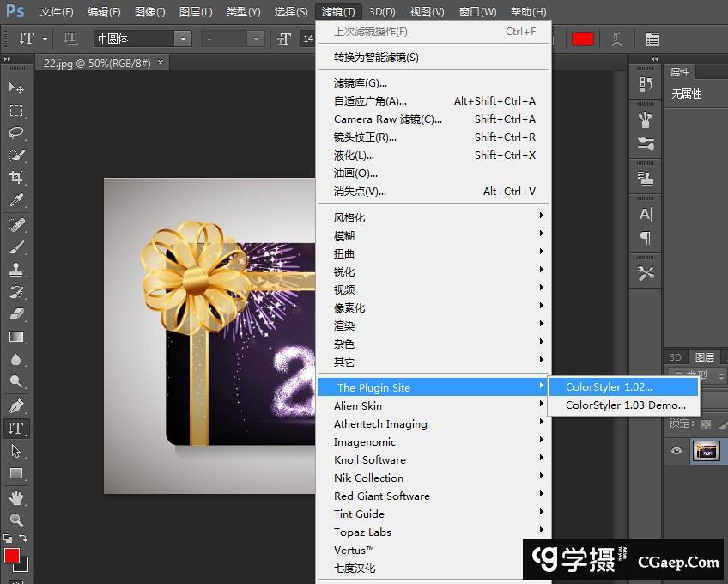Choose the Eraser tool
The height and width of the screenshot is (584, 728).
pos(16,314)
